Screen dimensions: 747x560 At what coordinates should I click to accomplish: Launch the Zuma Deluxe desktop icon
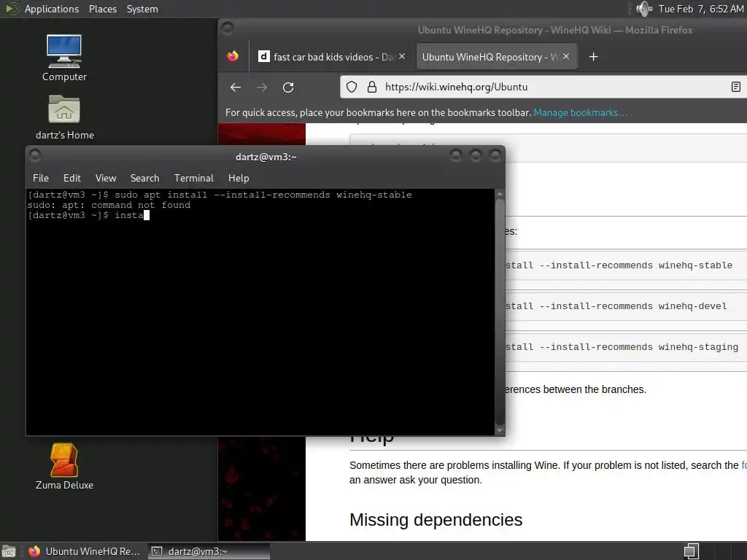tap(64, 467)
